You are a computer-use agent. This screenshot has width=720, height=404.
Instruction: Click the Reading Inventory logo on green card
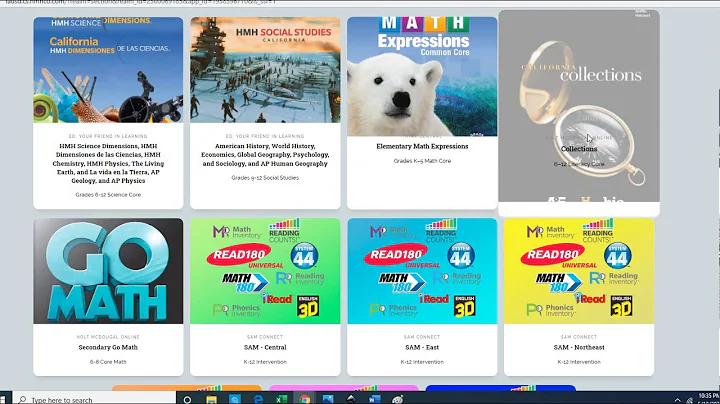coord(301,278)
